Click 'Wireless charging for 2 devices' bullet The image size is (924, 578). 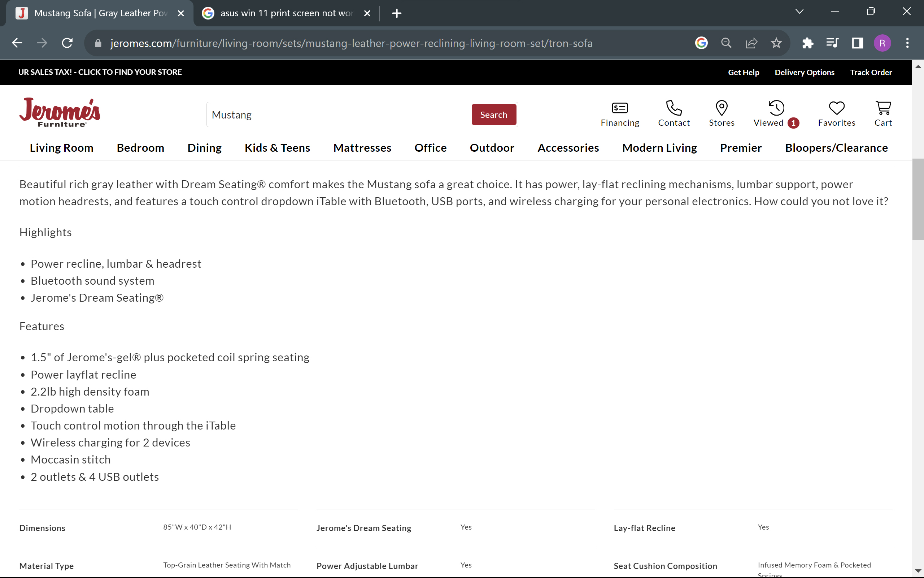(x=110, y=442)
